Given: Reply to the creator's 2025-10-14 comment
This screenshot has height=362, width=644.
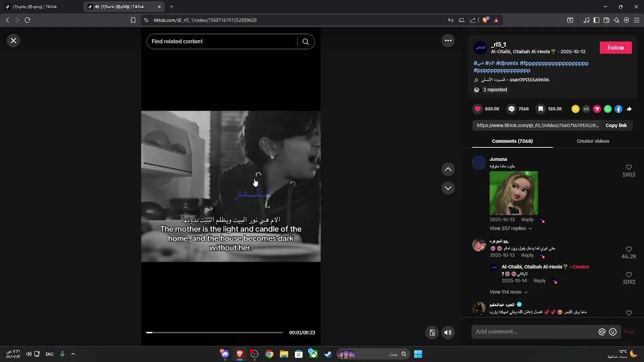Looking at the screenshot, I should pyautogui.click(x=539, y=281).
